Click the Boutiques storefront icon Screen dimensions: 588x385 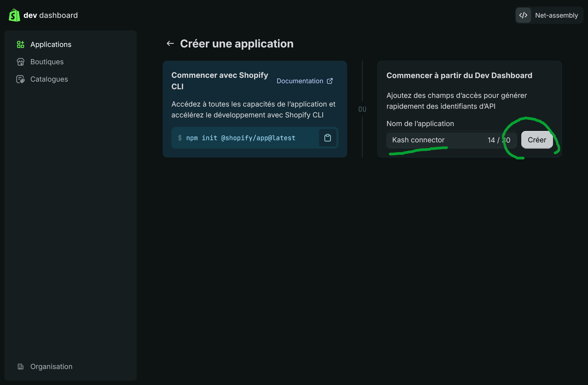[21, 62]
